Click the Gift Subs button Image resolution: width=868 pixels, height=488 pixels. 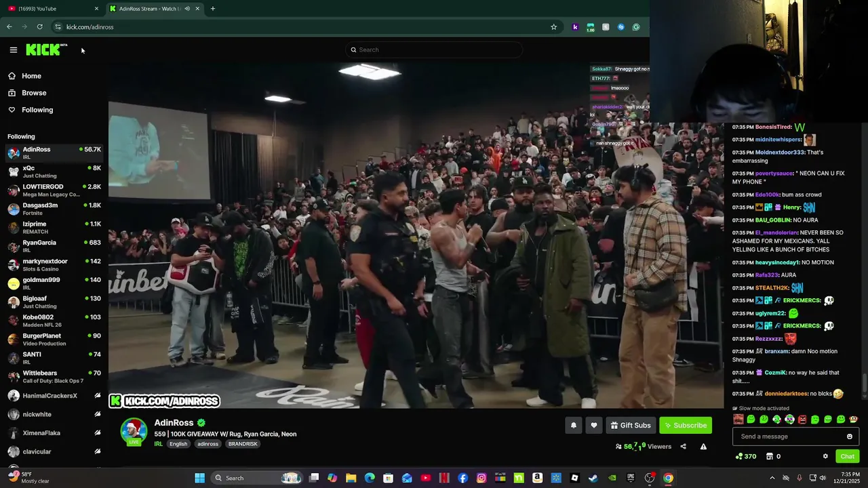631,426
